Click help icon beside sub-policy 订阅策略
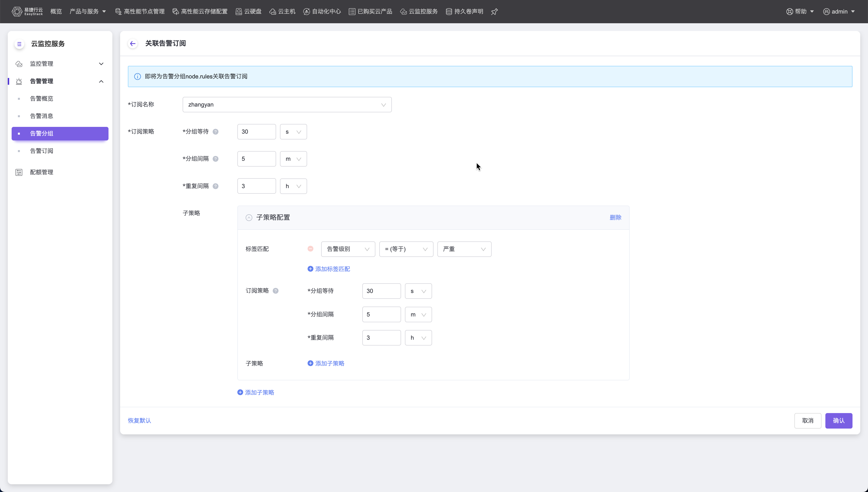 click(x=275, y=291)
